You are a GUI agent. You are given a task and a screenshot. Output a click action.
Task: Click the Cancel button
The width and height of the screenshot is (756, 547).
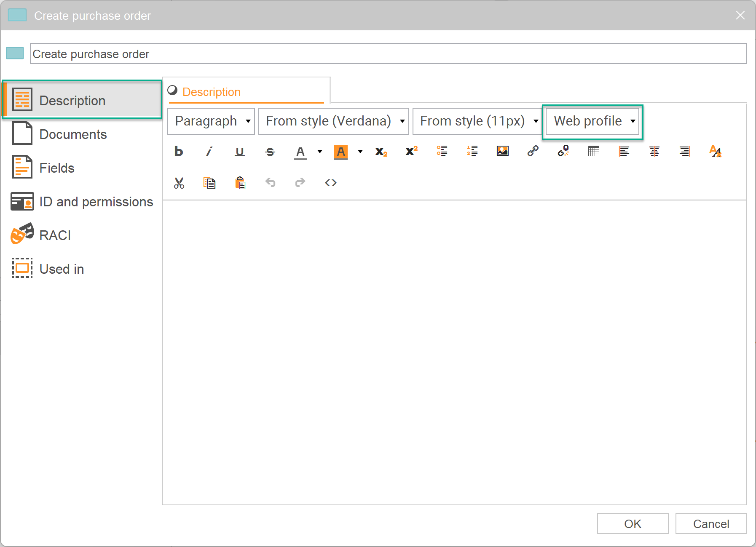point(711,523)
